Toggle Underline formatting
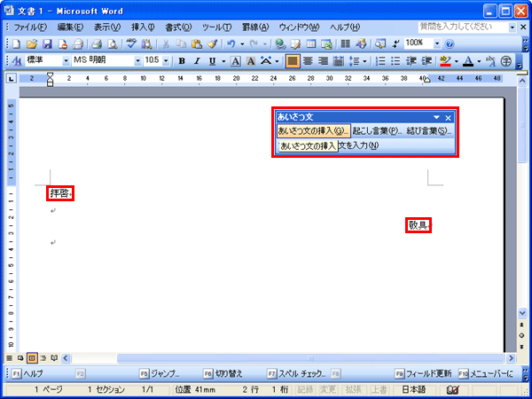 (213, 61)
